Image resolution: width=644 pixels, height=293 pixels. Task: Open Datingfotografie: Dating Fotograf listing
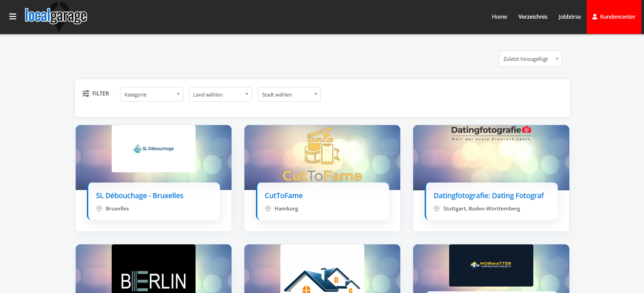click(489, 196)
